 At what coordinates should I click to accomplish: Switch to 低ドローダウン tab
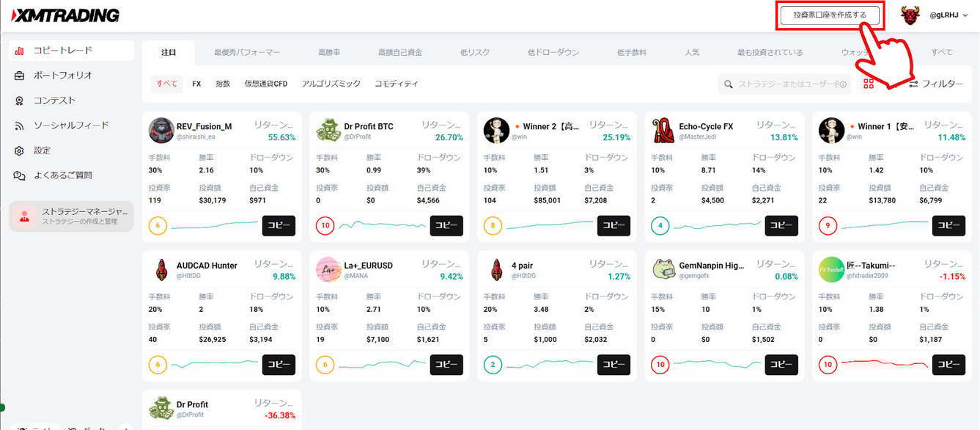coord(553,52)
